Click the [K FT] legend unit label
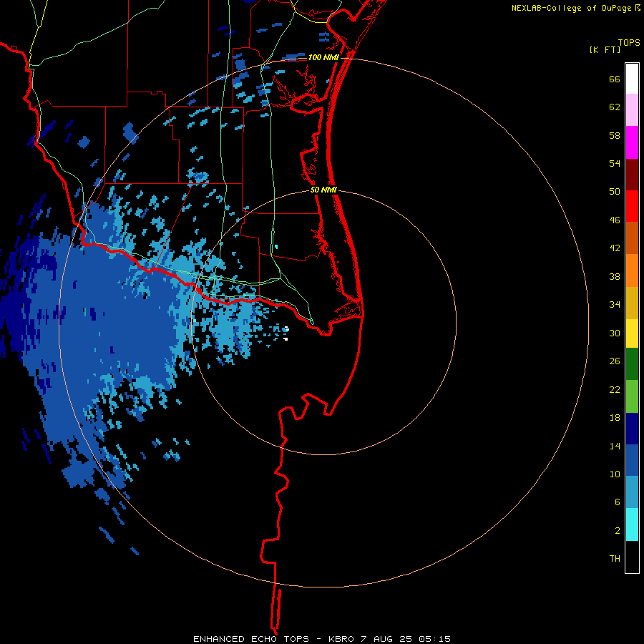Screen dimensions: 644x644 pyautogui.click(x=605, y=49)
